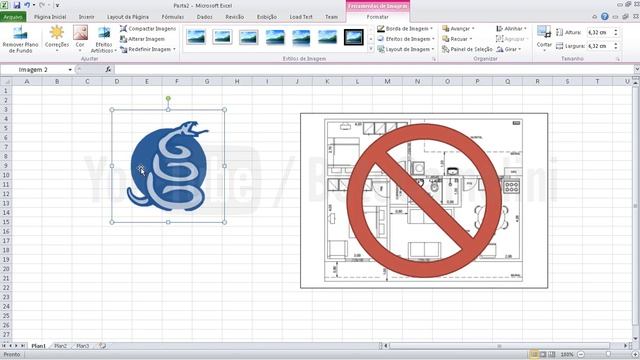Switch to Exibição tab

(267, 17)
